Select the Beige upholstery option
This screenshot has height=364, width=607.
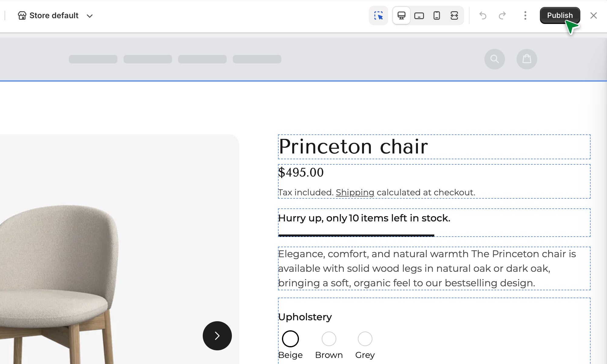[x=290, y=339]
